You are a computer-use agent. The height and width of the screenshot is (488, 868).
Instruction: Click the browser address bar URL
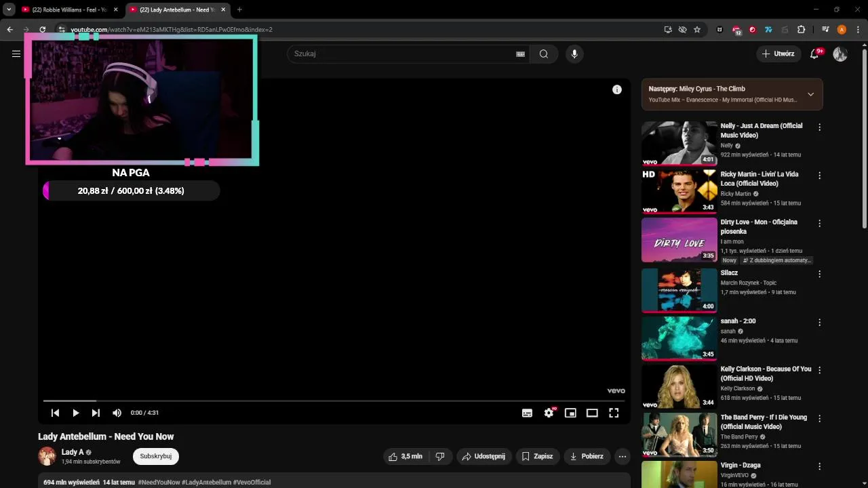(172, 29)
